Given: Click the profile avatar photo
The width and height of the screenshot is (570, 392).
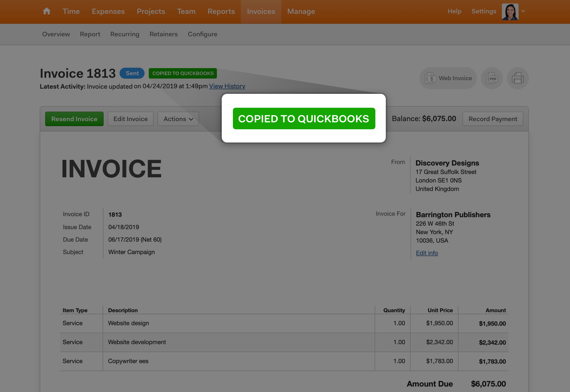Looking at the screenshot, I should tap(510, 11).
